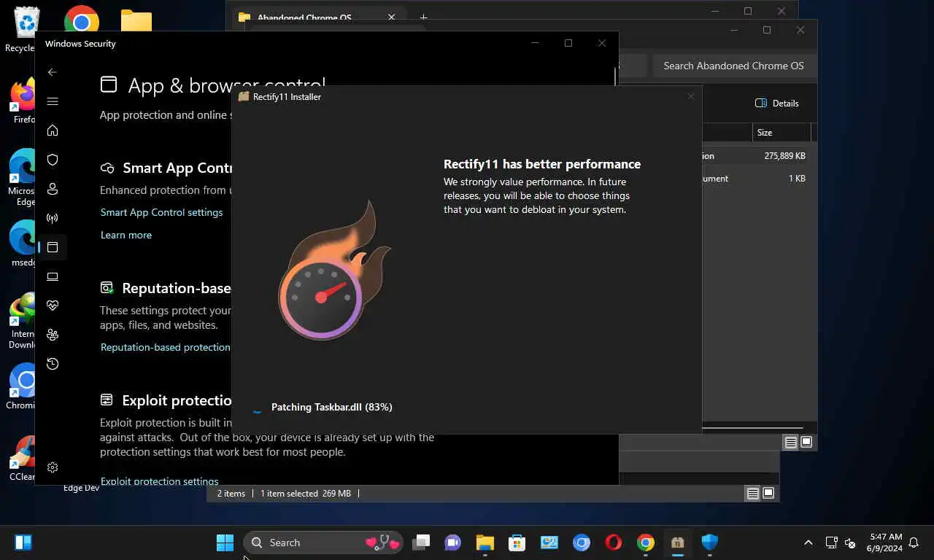934x560 pixels.
Task: Select the folder icon on desktop
Action: (x=136, y=20)
